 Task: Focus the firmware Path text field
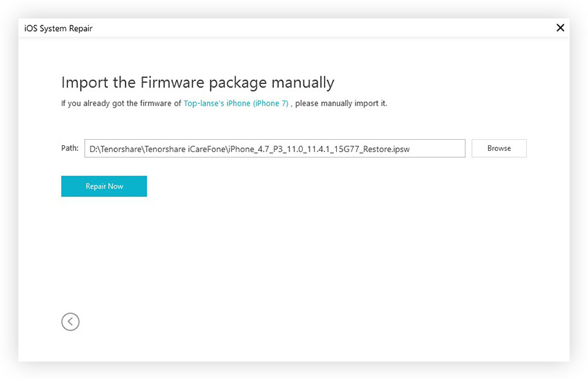coord(274,148)
